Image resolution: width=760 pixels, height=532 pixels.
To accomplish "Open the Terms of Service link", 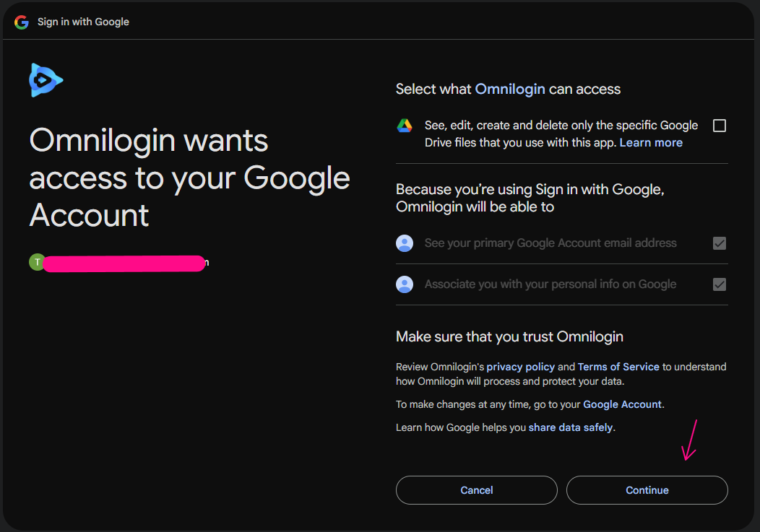I will (618, 367).
